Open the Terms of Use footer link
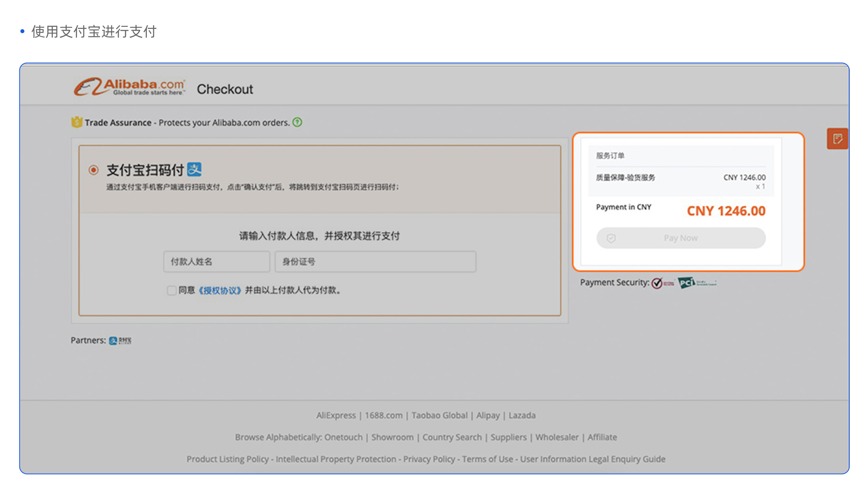The image size is (868, 495). tap(487, 459)
